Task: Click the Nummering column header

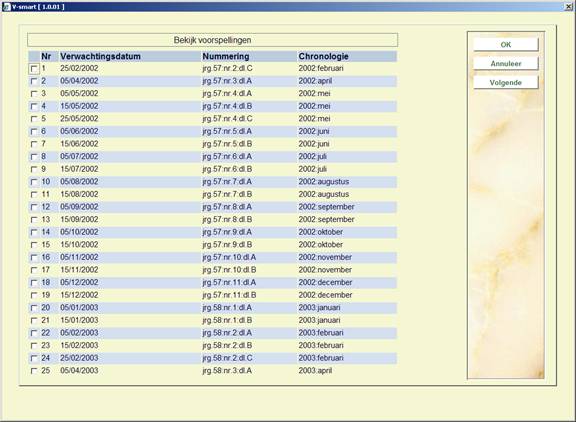Action: coord(226,56)
